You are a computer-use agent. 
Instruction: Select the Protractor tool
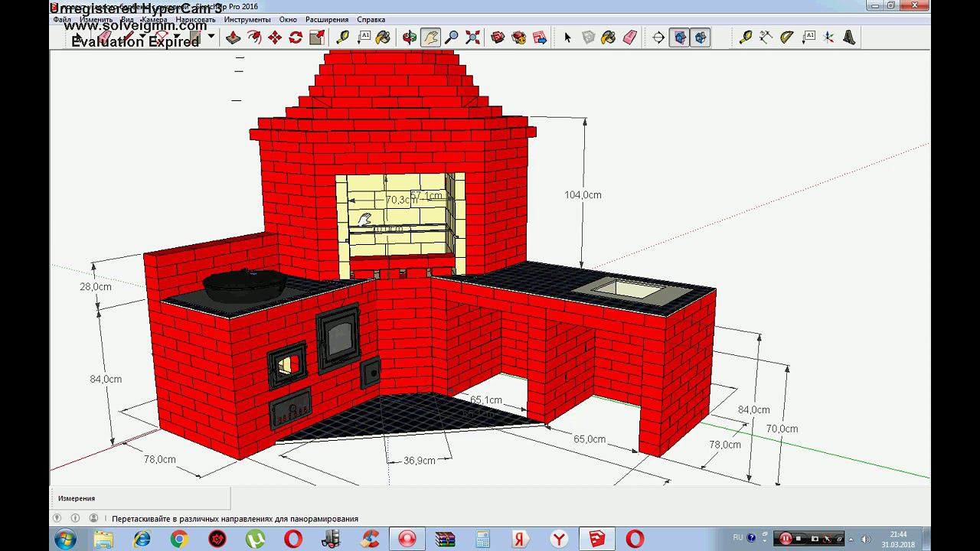(x=788, y=37)
